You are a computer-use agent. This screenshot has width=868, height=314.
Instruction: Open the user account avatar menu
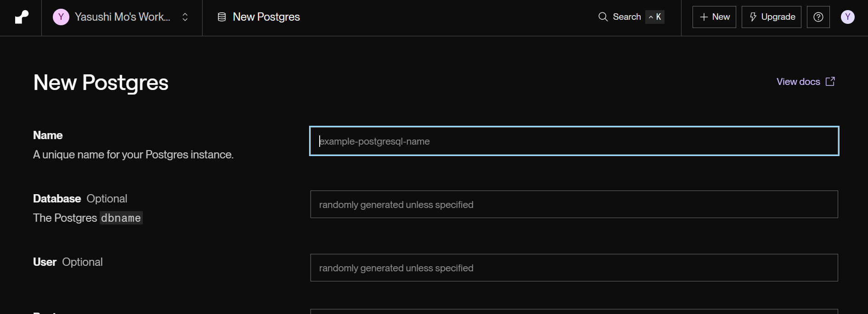click(847, 17)
